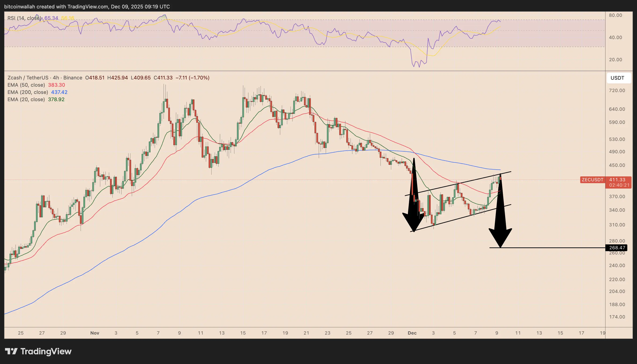This screenshot has width=637, height=364.
Task: Click the Zcash / TetherUS symbol title
Action: click(x=28, y=78)
